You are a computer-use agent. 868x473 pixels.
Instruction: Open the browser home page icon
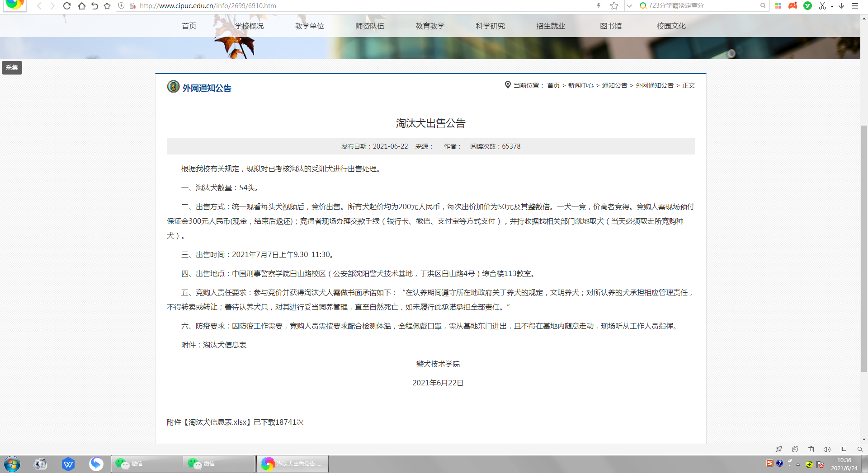(x=81, y=6)
